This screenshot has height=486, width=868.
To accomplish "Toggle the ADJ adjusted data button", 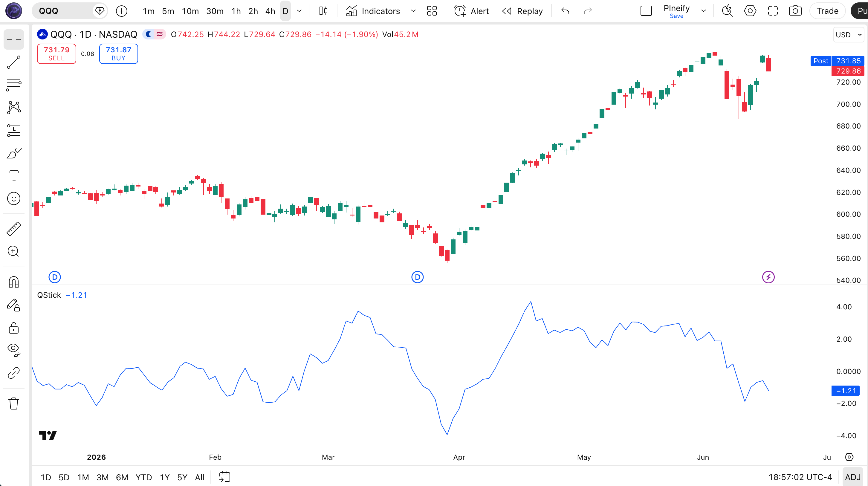I will tap(852, 477).
